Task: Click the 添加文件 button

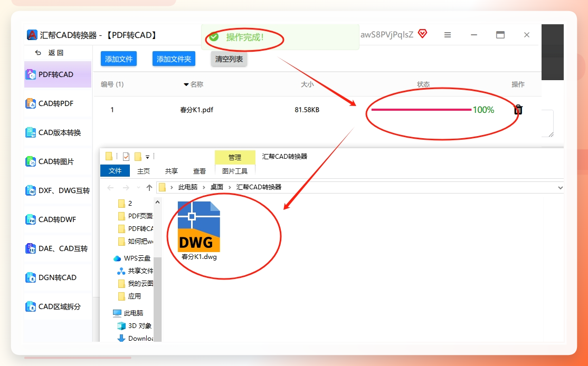Action: click(x=119, y=59)
